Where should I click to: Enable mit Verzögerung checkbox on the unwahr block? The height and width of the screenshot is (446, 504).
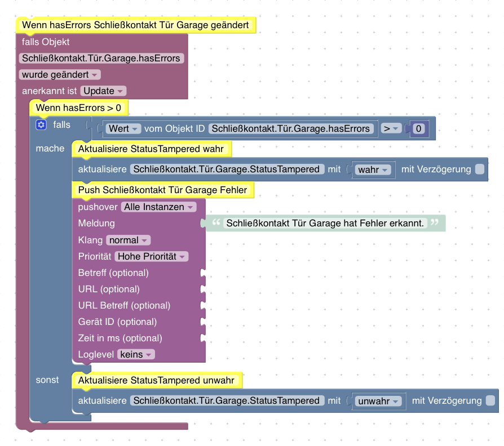tap(490, 401)
